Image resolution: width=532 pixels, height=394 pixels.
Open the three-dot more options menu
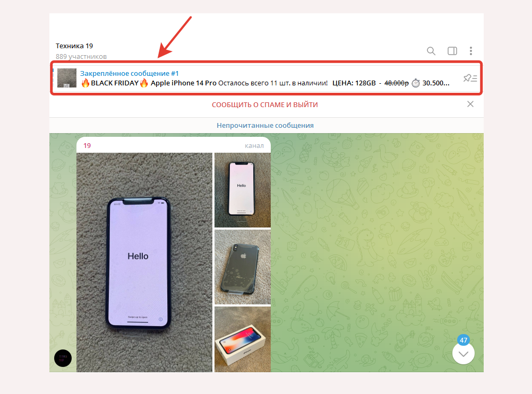click(x=470, y=51)
